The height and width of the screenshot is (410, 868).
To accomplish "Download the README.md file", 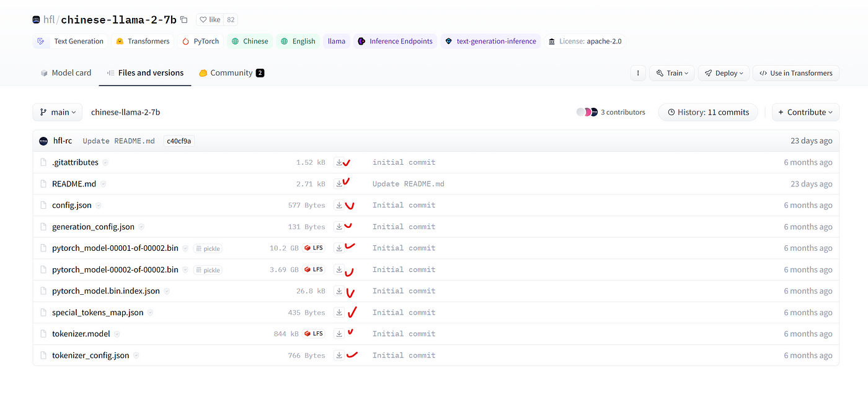I will click(x=339, y=184).
